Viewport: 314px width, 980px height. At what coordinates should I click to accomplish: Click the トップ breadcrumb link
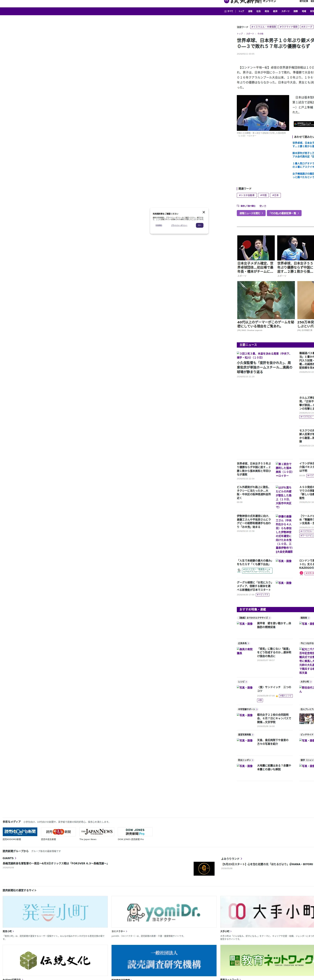tap(240, 34)
